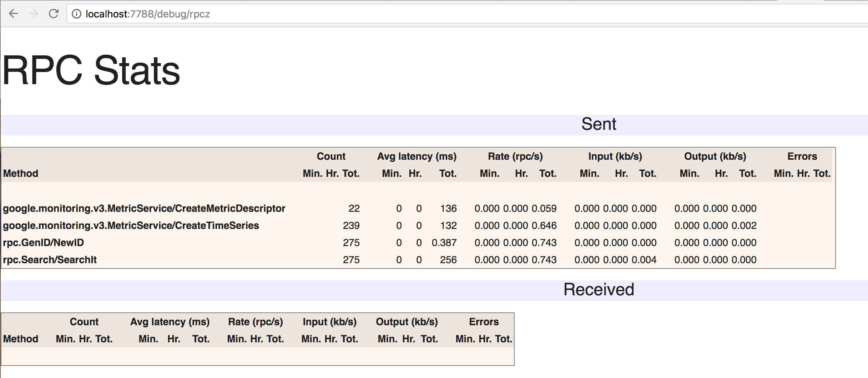Click the rpc.GenID/NewID method
This screenshot has width=868, height=378.
point(44,243)
